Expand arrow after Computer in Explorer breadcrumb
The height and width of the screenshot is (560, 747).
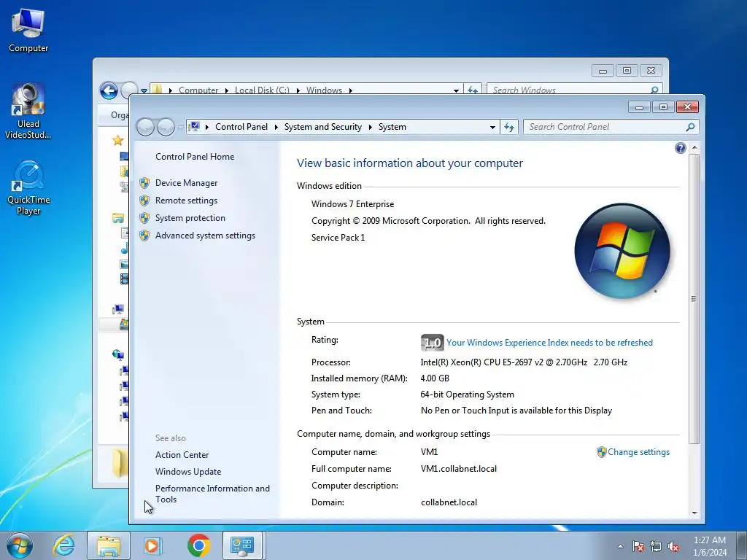226,90
